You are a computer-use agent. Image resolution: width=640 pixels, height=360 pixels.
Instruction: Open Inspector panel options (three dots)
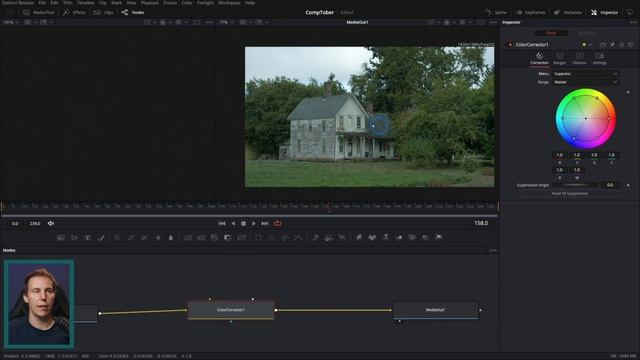pyautogui.click(x=633, y=22)
